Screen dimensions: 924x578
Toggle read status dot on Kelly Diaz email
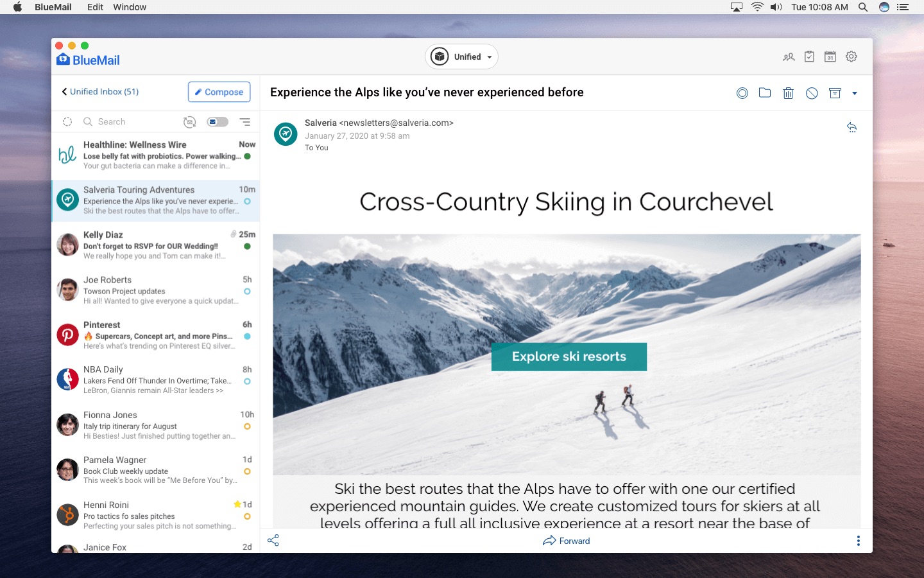pos(247,246)
